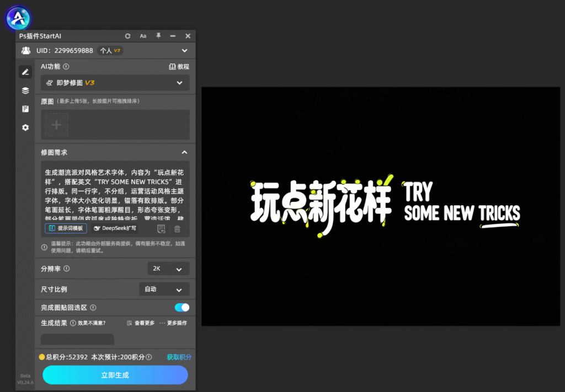Click the 温馨提示 warning icon

coord(44,248)
